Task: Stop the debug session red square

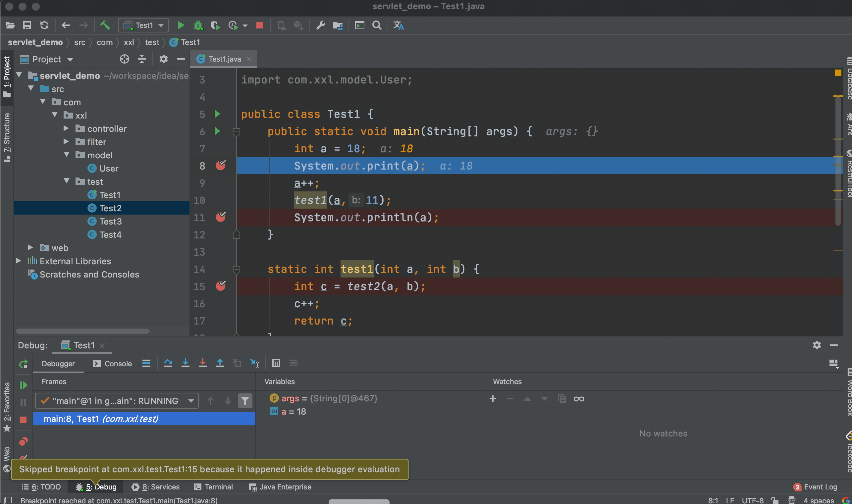Action: [x=23, y=420]
